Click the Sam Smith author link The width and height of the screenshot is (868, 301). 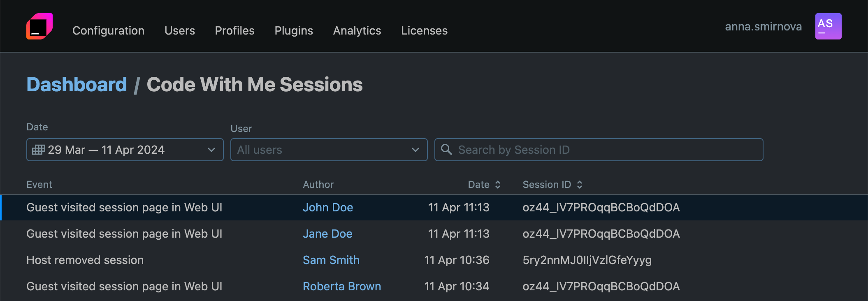pos(331,260)
